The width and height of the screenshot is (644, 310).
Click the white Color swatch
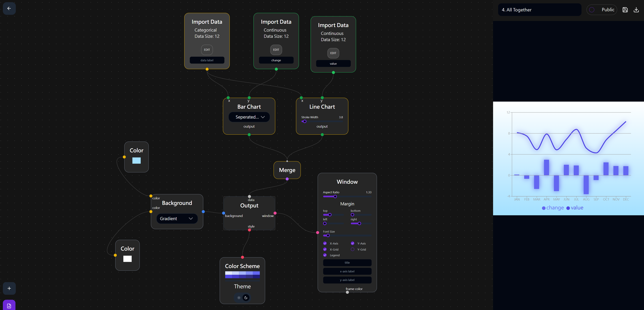click(127, 259)
